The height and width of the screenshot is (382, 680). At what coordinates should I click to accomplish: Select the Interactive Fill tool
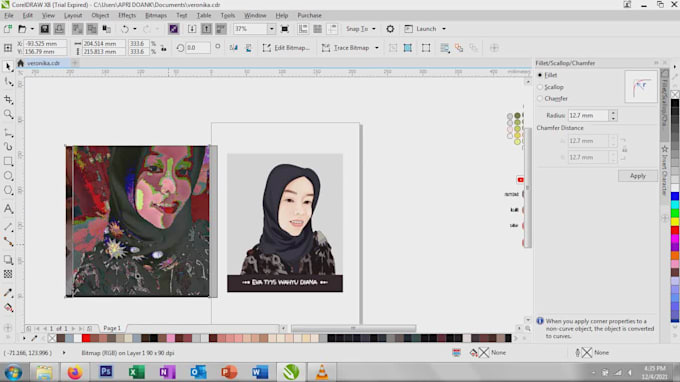tap(8, 307)
